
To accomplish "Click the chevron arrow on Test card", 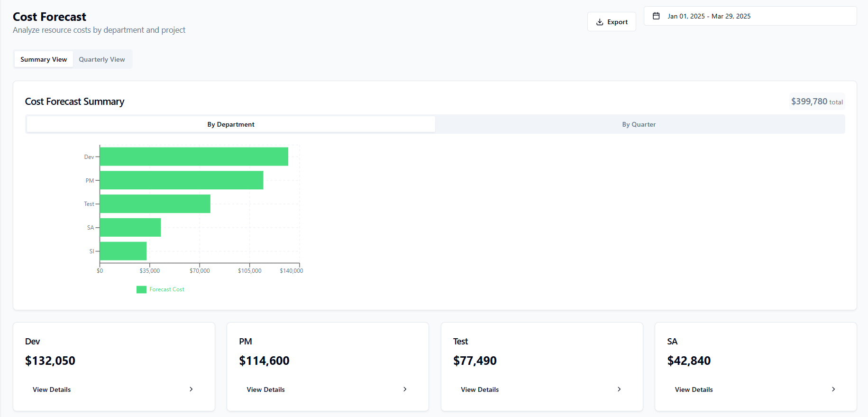I will pos(619,389).
